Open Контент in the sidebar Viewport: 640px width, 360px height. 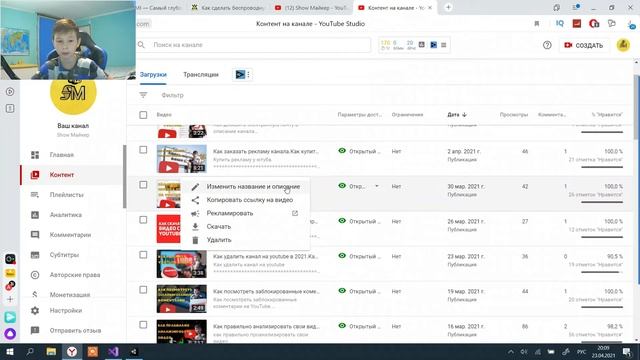62,175
